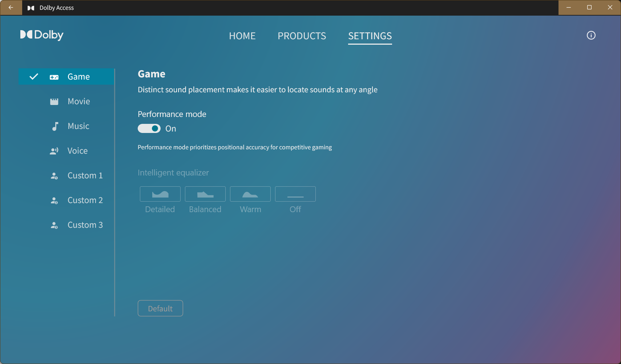This screenshot has width=621, height=364.
Task: Select the Voice profile label
Action: click(x=78, y=151)
